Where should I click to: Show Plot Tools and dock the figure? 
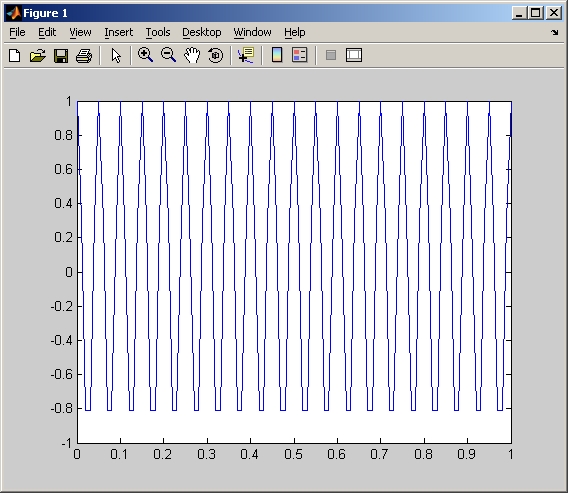pos(354,55)
